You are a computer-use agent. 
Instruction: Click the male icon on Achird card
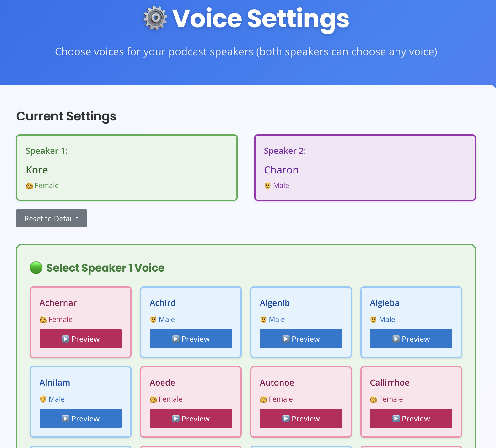point(153,320)
